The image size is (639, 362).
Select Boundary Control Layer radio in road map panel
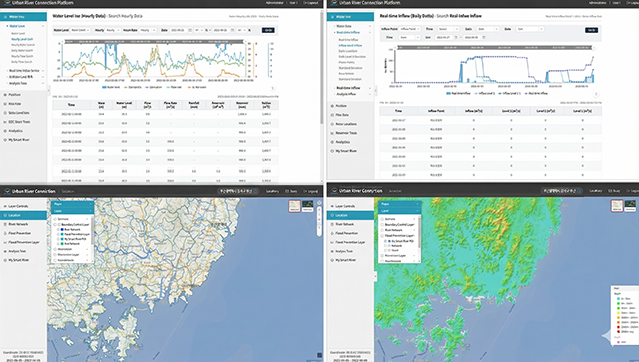tap(55, 225)
